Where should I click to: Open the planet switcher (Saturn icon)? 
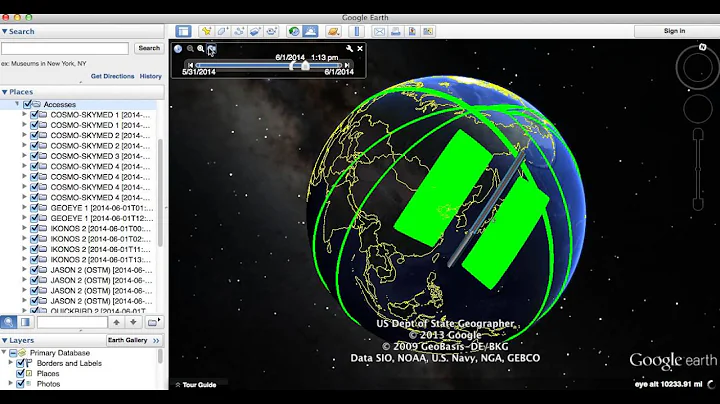click(x=333, y=31)
